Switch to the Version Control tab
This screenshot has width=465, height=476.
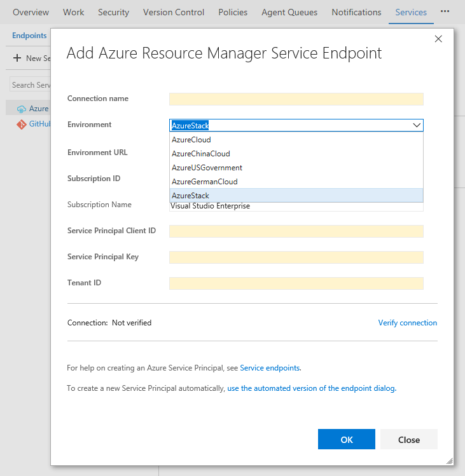tap(174, 12)
